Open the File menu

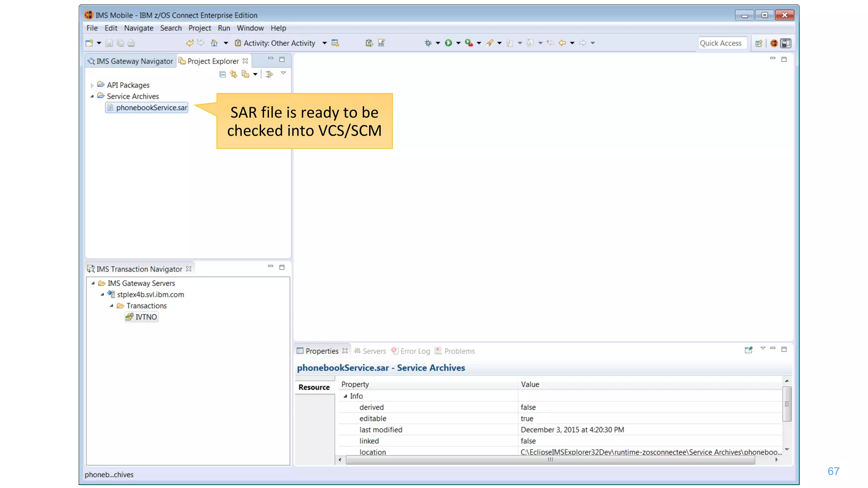[92, 28]
